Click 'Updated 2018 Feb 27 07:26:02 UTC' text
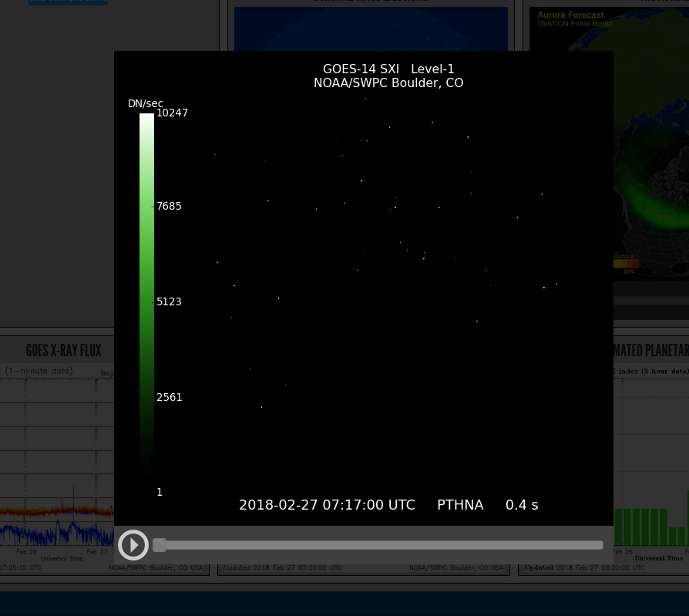 [283, 567]
